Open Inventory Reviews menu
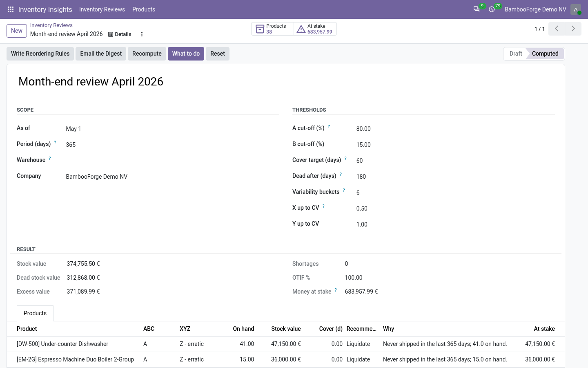Viewport: 588px width, 368px height. [x=102, y=9]
